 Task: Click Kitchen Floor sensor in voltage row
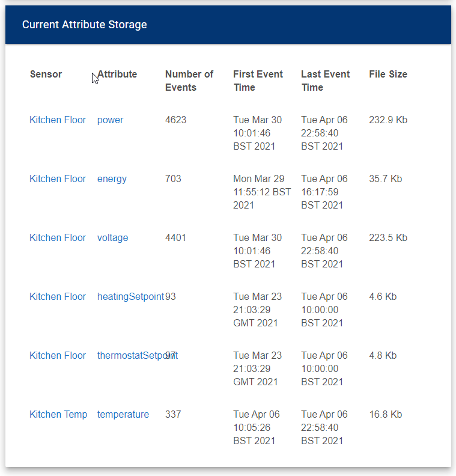pos(58,237)
